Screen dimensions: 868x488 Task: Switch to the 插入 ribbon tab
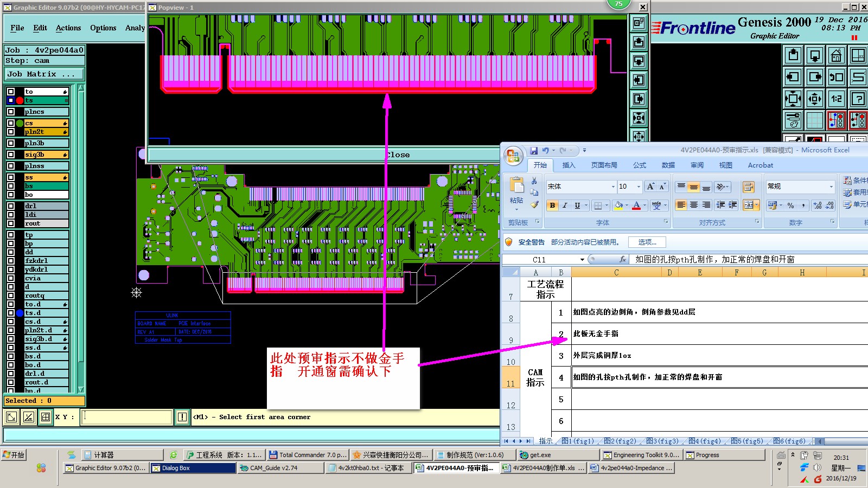coord(569,165)
